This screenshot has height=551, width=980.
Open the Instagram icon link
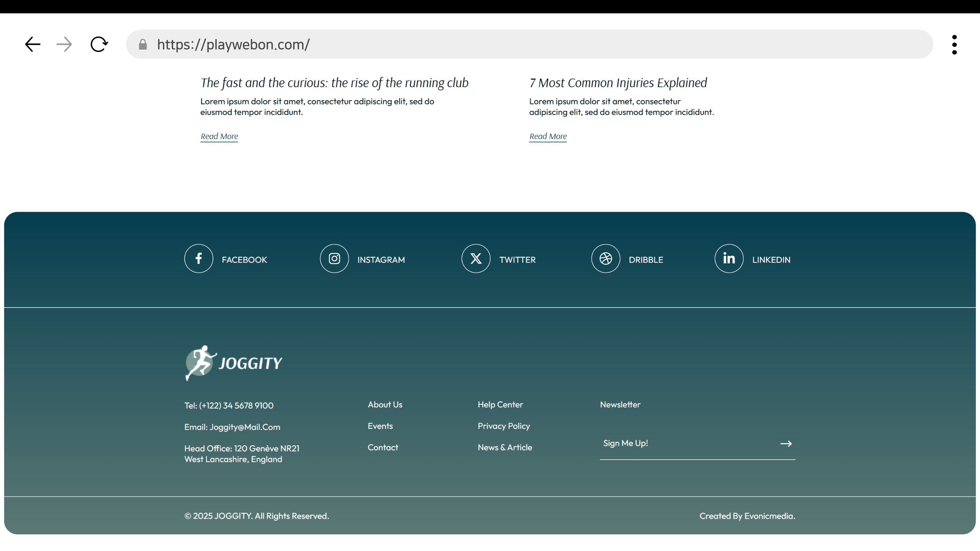pos(334,259)
